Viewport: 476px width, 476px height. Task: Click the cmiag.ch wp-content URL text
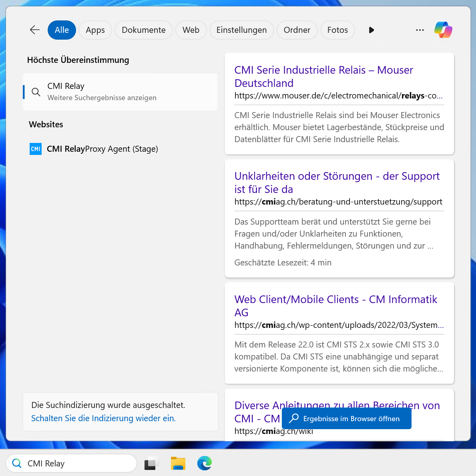pyautogui.click(x=339, y=325)
